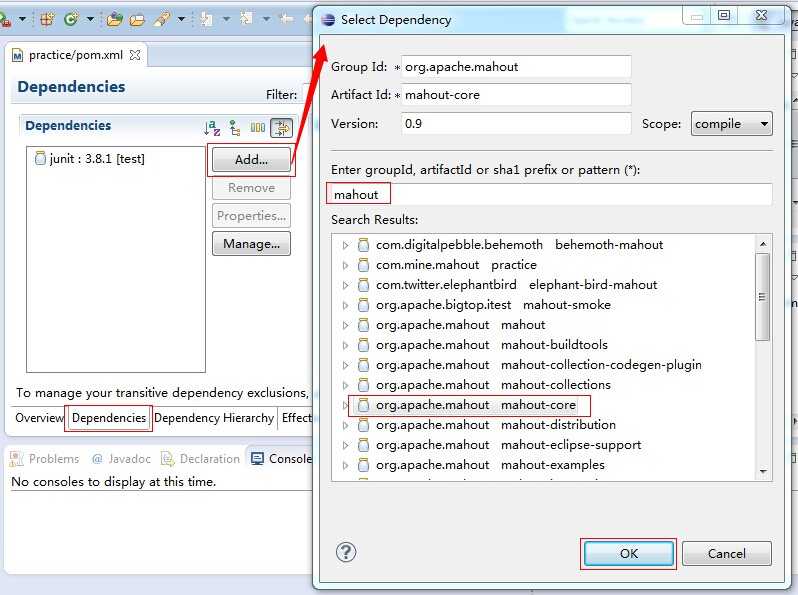Click the Artifact Id input field

[x=516, y=95]
